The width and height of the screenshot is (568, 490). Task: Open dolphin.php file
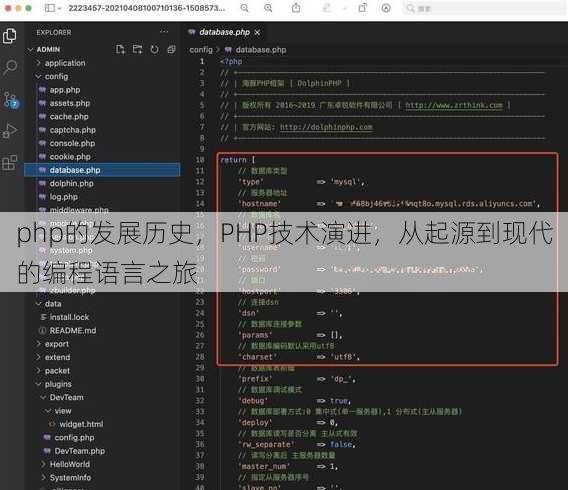(x=71, y=184)
